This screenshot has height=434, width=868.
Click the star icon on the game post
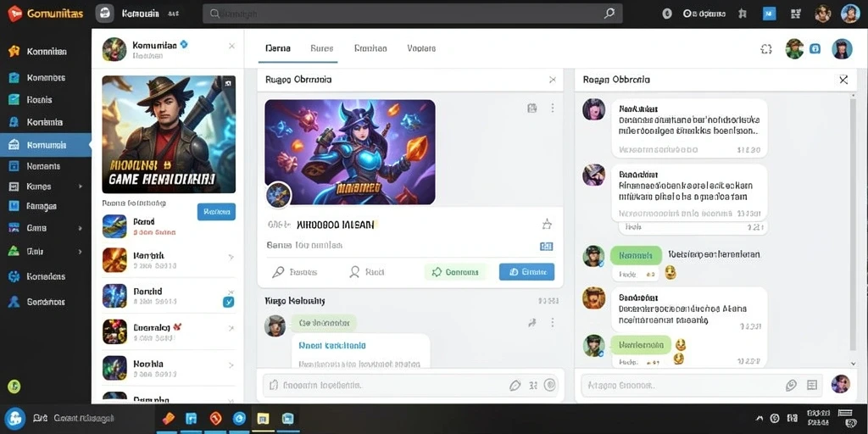[547, 224]
